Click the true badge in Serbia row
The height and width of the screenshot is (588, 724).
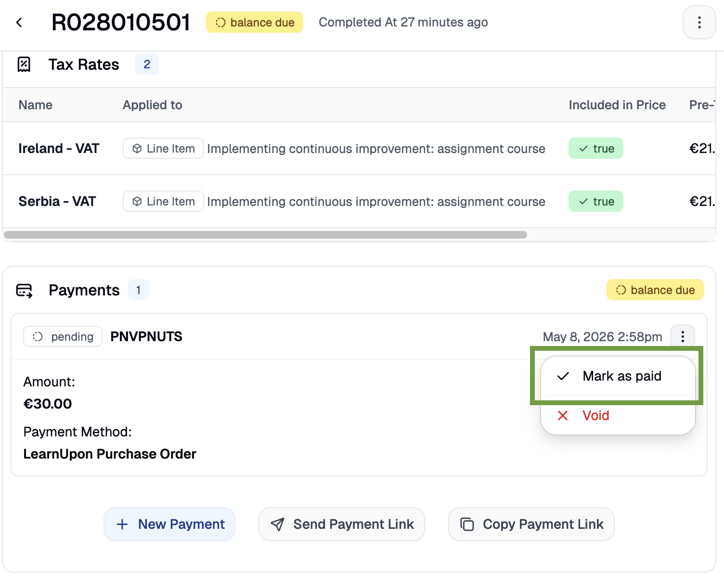point(596,201)
